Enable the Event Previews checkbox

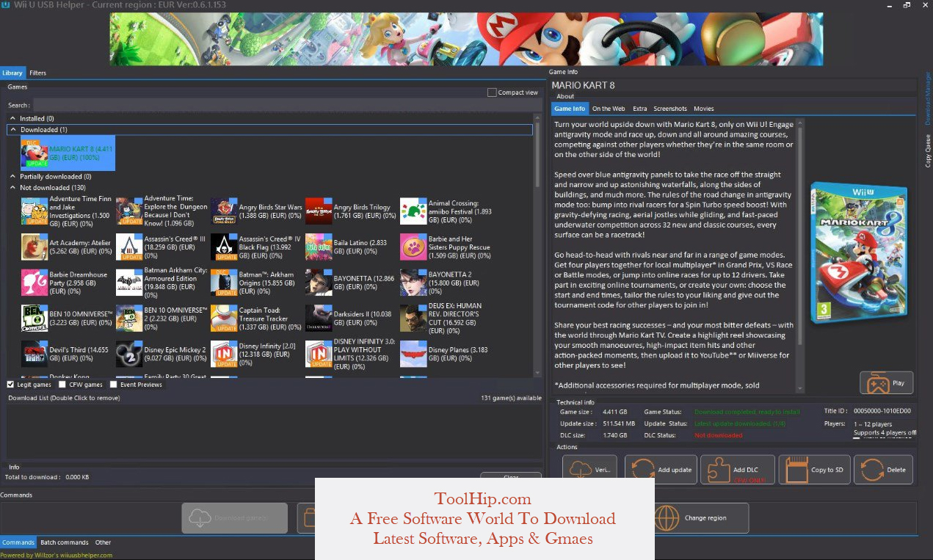pos(114,385)
